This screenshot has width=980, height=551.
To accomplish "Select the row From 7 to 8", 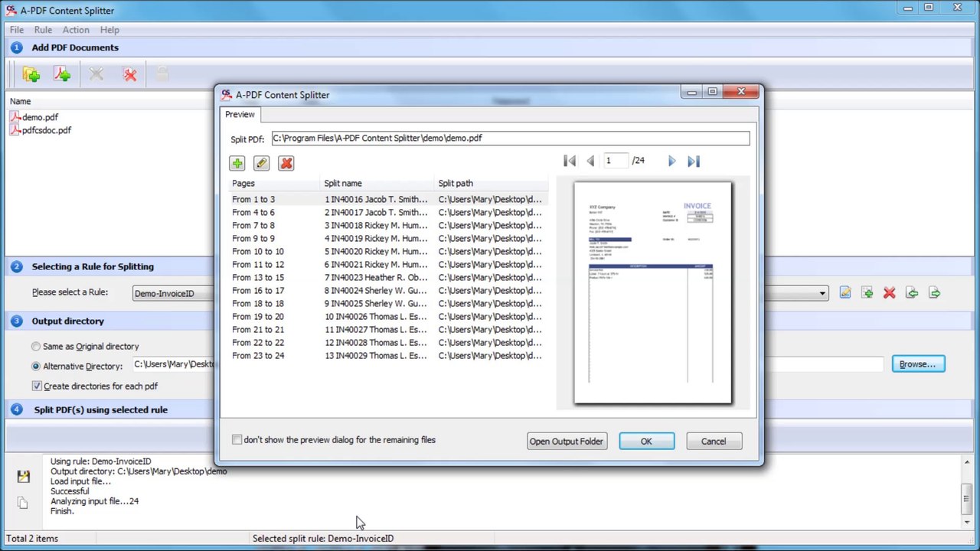I will coord(389,225).
